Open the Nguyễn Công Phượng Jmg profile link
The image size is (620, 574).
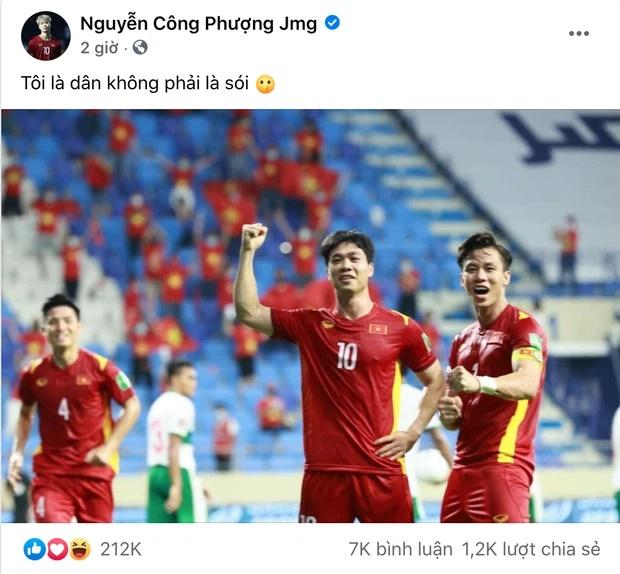(198, 23)
